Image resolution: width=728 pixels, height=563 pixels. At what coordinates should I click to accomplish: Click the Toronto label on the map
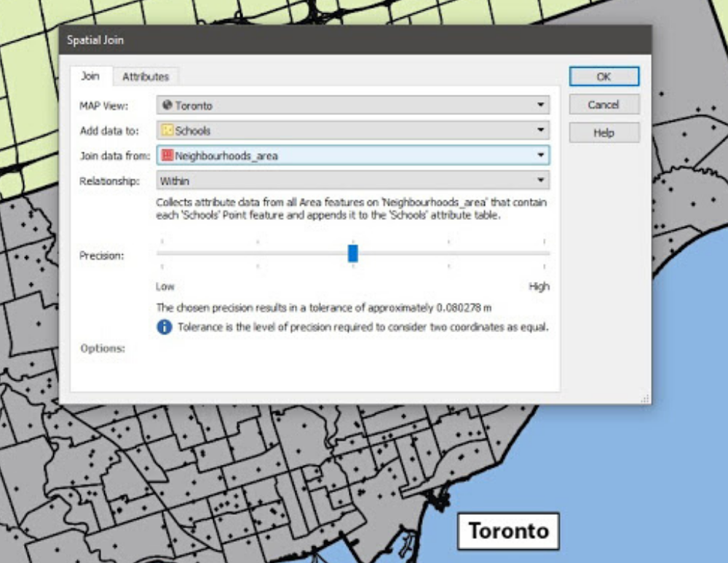tap(510, 530)
